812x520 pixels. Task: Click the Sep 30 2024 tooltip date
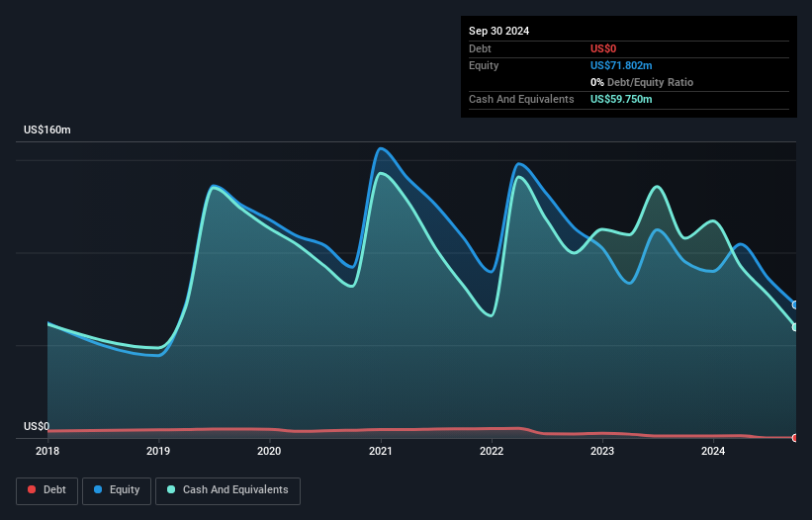point(498,31)
